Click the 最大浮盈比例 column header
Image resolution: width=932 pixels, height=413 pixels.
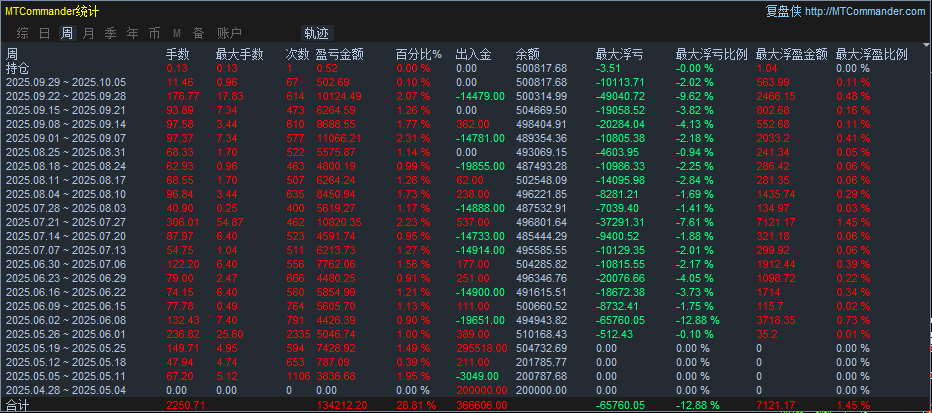[x=871, y=54]
